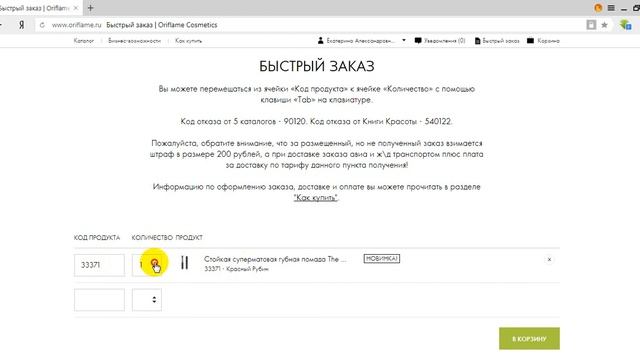
Task: Click the В КОРЗИНУ button
Action: 529,339
